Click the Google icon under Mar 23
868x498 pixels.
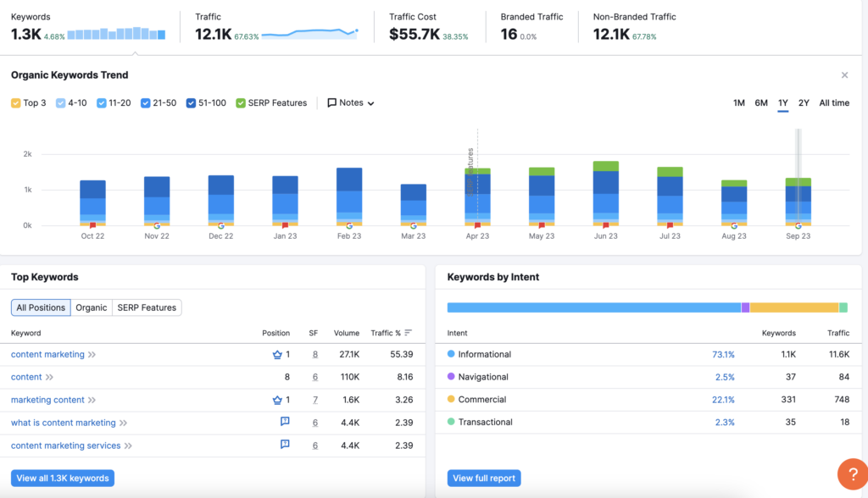coord(414,226)
